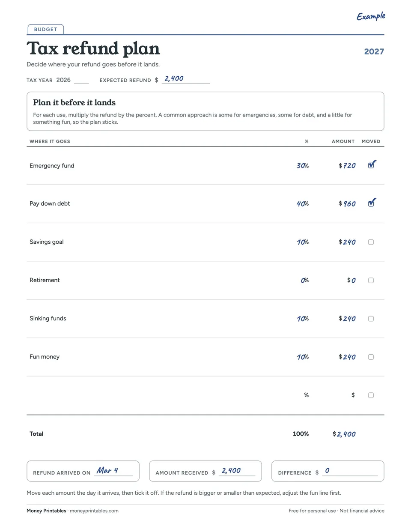Viewport: 411px width, 532px height.
Task: Tick the Sinking funds moved checkbox
Action: 371,319
